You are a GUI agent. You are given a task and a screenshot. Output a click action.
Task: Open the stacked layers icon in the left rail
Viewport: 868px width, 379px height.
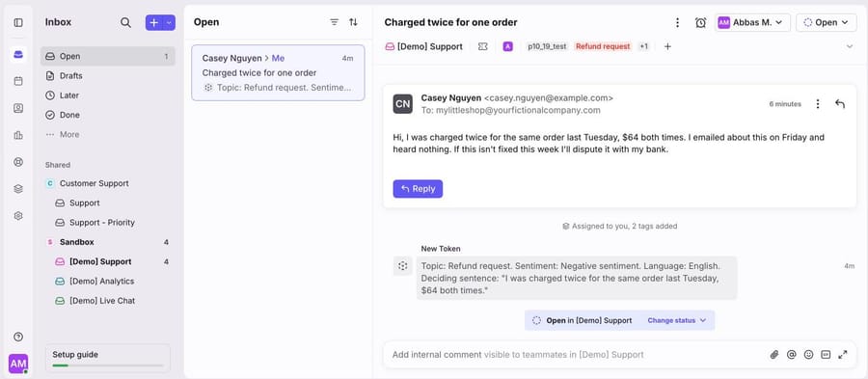[18, 189]
